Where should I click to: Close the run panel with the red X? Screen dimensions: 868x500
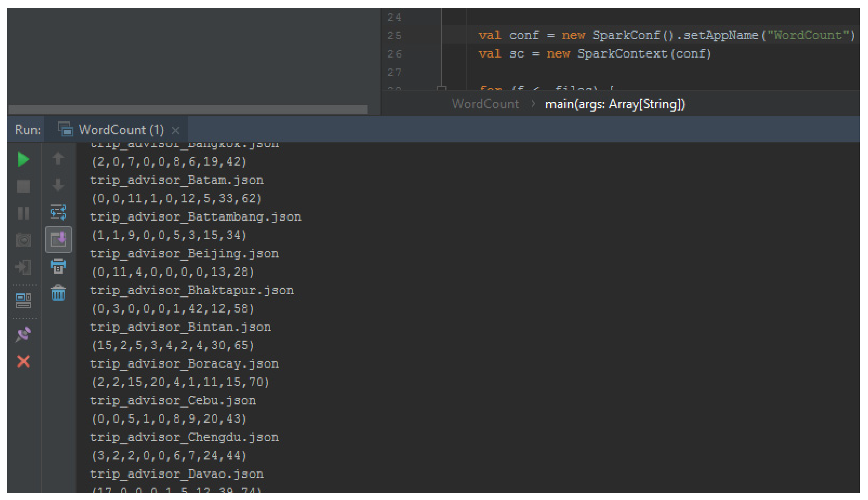pos(23,361)
